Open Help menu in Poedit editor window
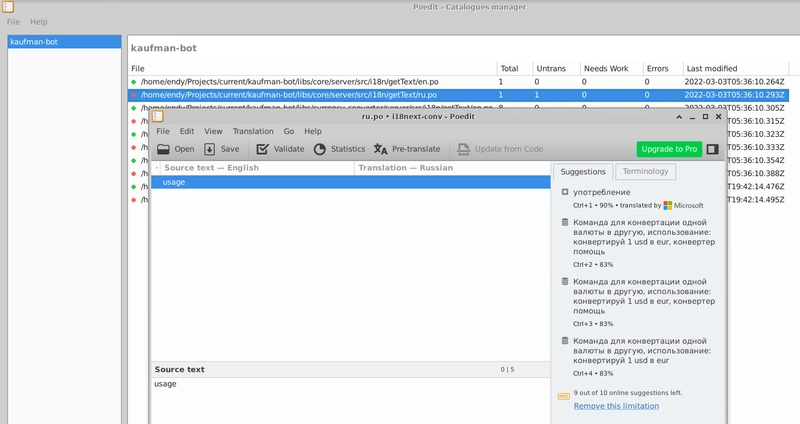 (x=313, y=131)
